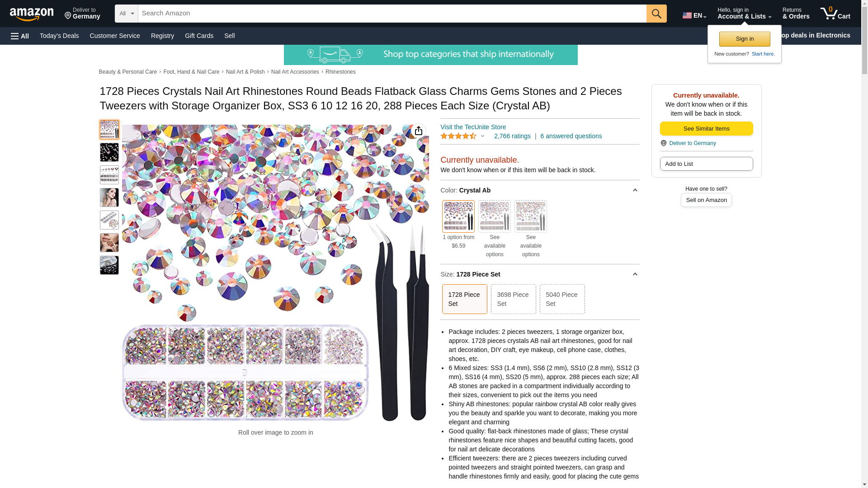Open the All search category dropdown
The height and width of the screenshot is (488, 868).
click(126, 14)
